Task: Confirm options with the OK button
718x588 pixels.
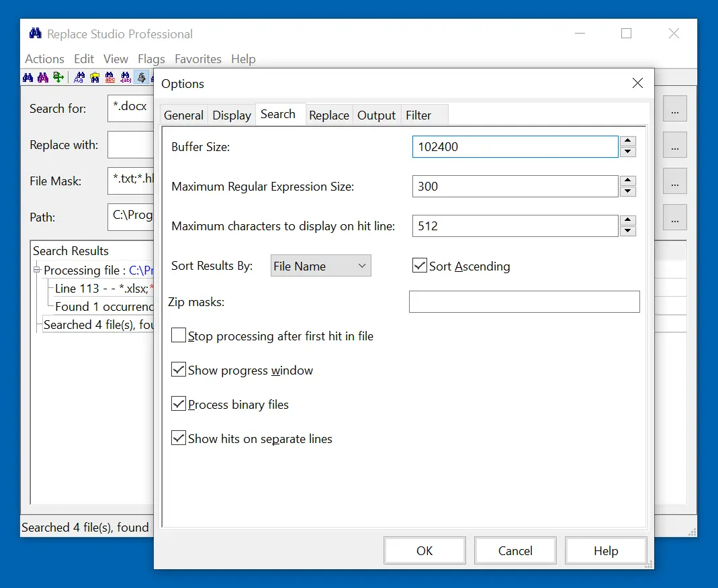Action: [x=424, y=550]
